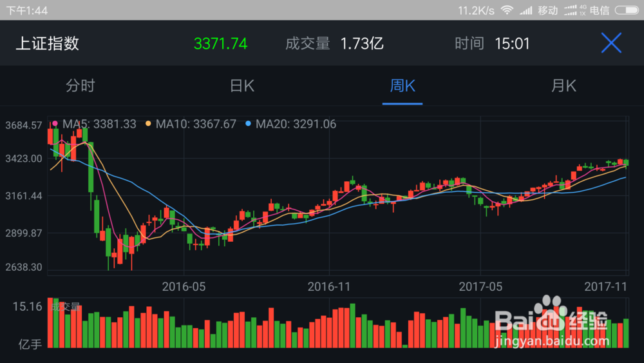This screenshot has height=363, width=644.
Task: Tap the 3161.44 price axis label
Action: pyautogui.click(x=24, y=196)
